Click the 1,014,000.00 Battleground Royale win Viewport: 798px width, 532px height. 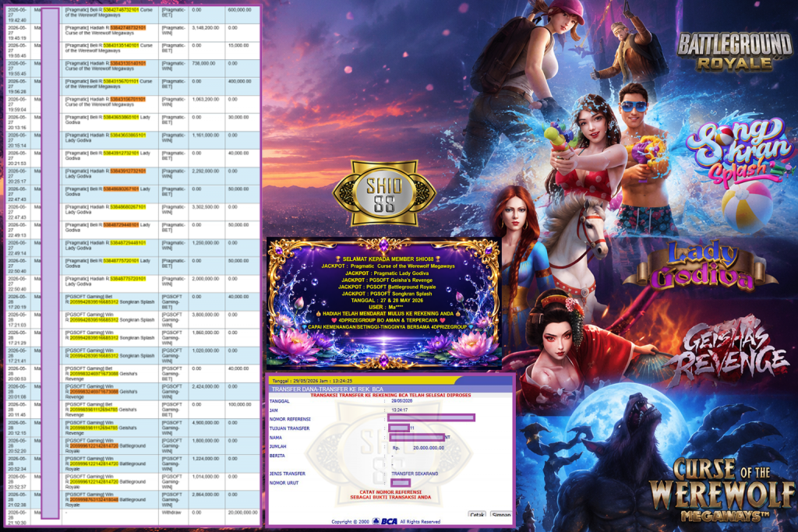[205, 477]
